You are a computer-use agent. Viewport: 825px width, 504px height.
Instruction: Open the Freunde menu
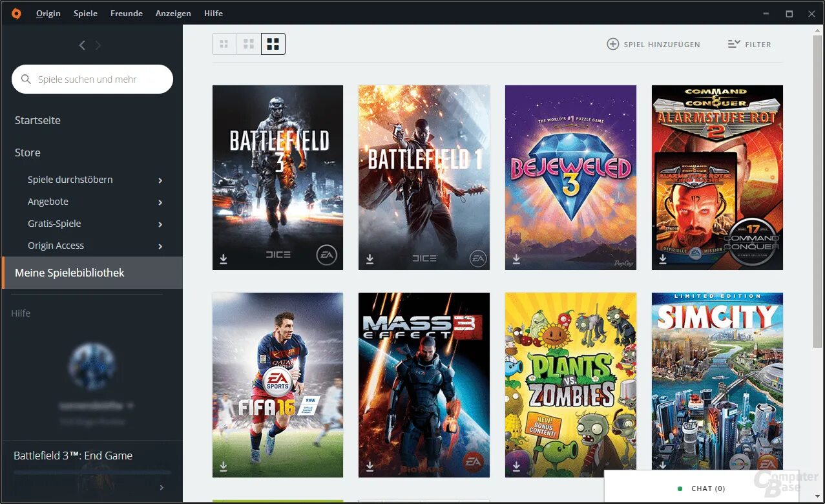(x=127, y=14)
